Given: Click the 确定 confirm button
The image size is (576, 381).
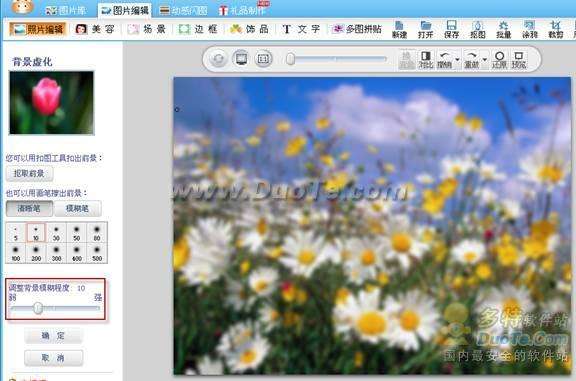Looking at the screenshot, I should point(53,335).
